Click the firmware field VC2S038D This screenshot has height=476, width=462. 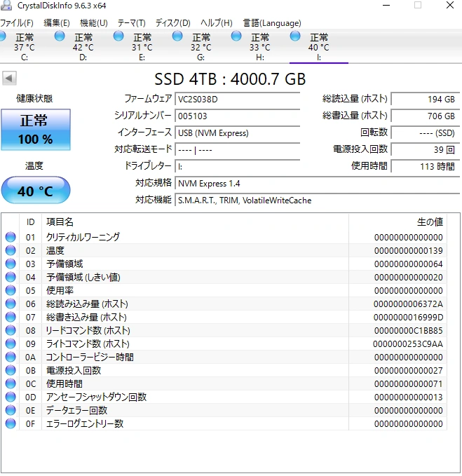(x=238, y=100)
